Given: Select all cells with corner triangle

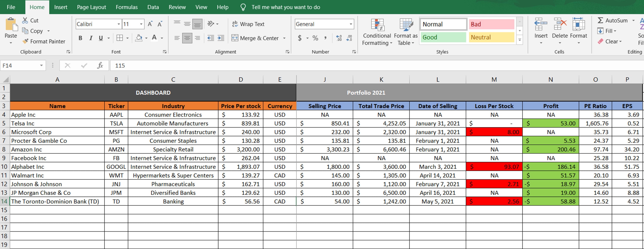Looking at the screenshot, I should [x=5, y=79].
